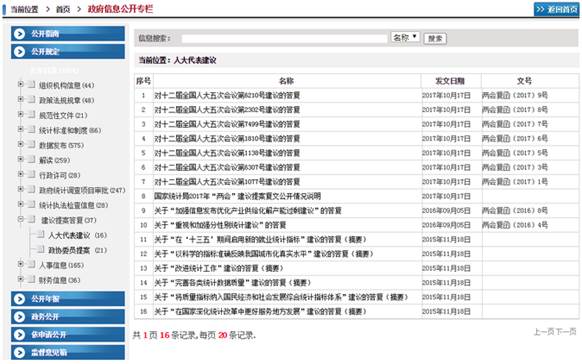
Task: Select 人事信息 (165) tree item
Action: (61, 265)
